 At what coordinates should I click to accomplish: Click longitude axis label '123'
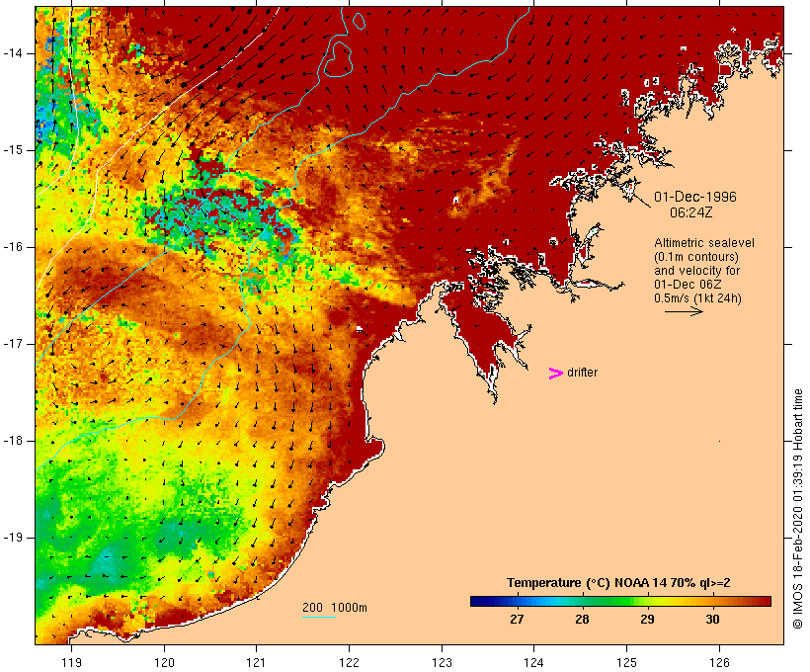pos(442,662)
